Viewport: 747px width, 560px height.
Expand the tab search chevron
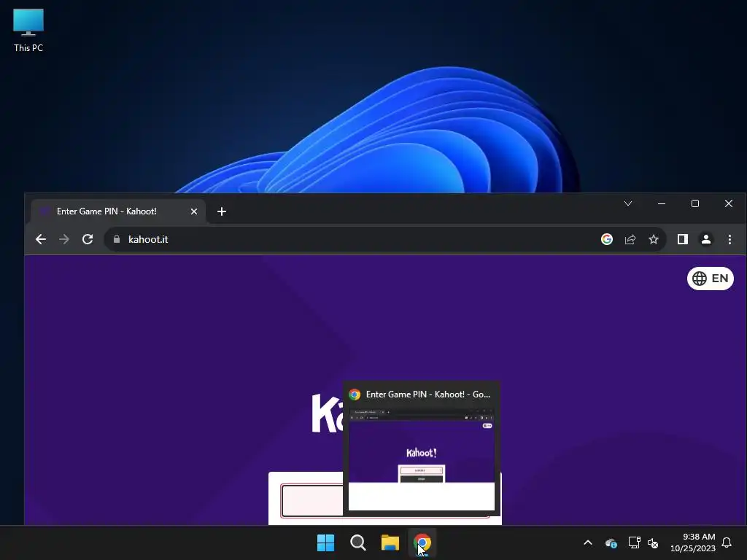click(x=628, y=203)
